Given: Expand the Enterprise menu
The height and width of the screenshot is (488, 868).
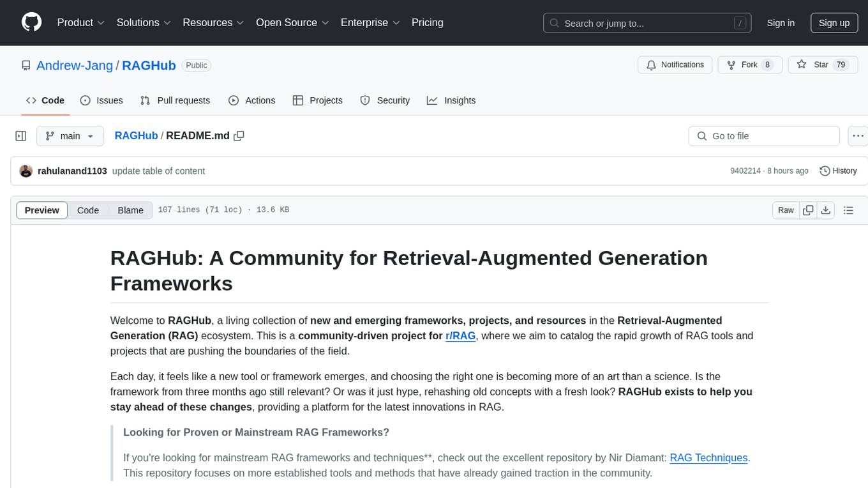Looking at the screenshot, I should tap(370, 22).
